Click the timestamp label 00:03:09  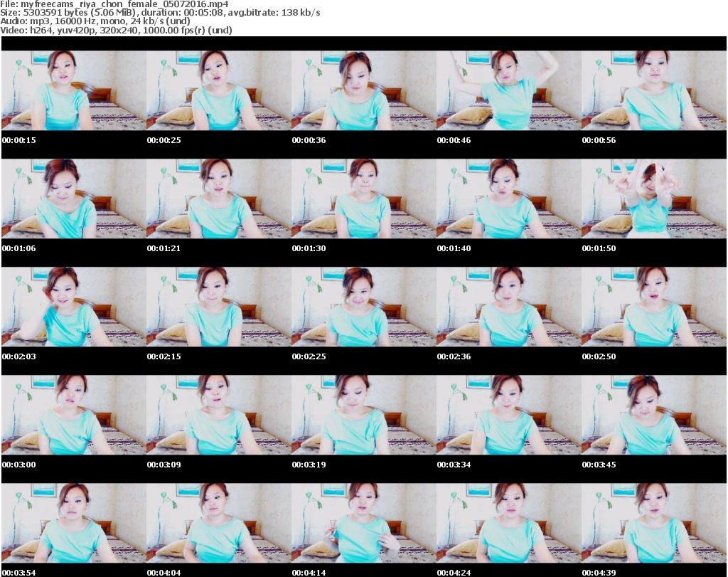pos(164,465)
